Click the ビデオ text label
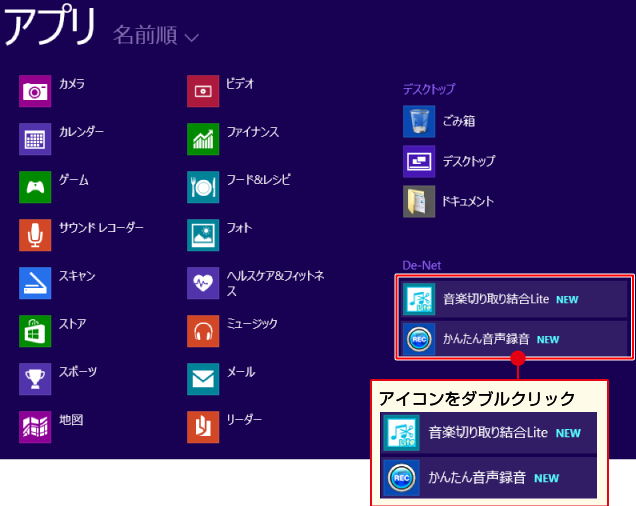 tap(240, 84)
